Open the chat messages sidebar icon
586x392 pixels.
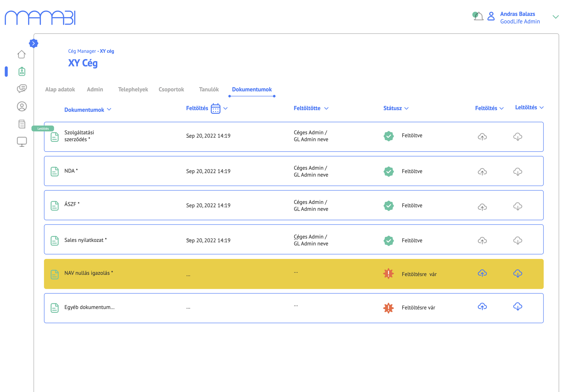(22, 89)
